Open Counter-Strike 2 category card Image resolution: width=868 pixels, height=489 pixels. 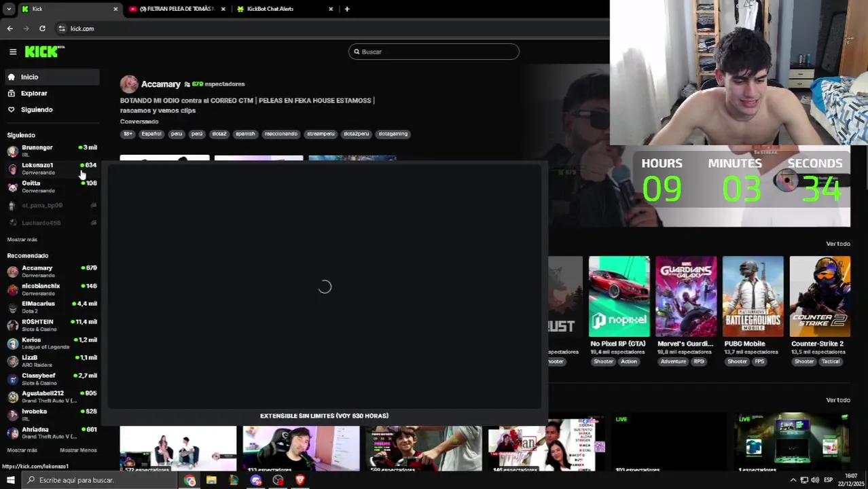pos(820,296)
